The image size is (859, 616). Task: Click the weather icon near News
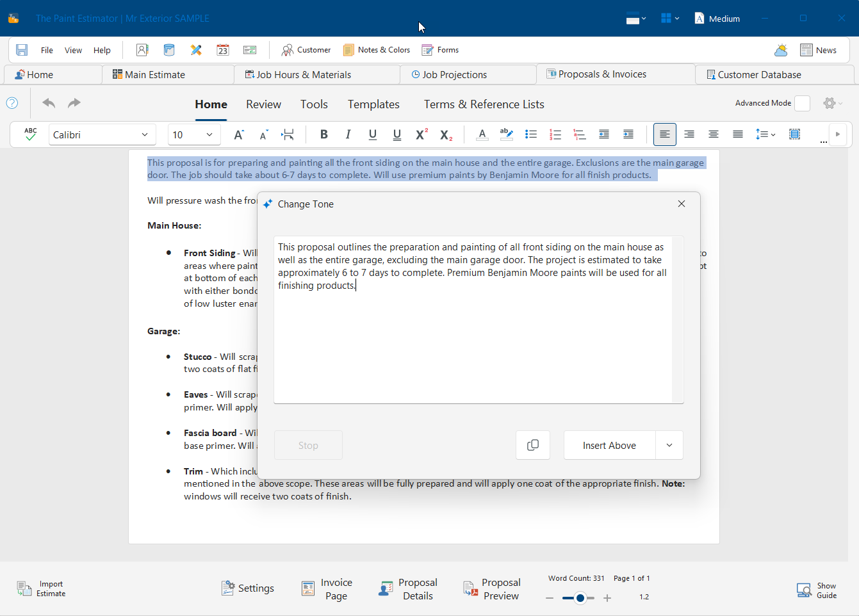781,50
